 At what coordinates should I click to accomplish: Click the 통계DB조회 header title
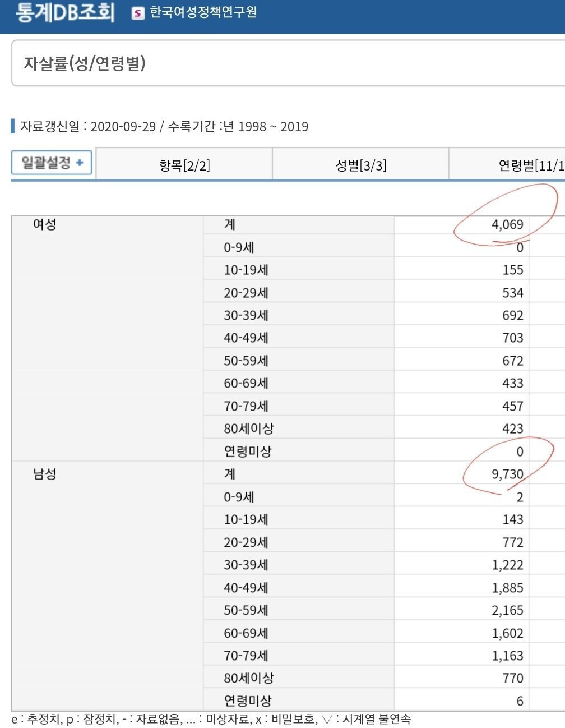click(x=64, y=13)
